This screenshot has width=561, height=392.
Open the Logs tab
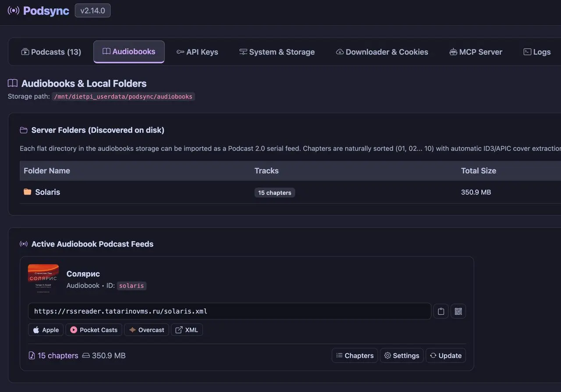point(537,52)
